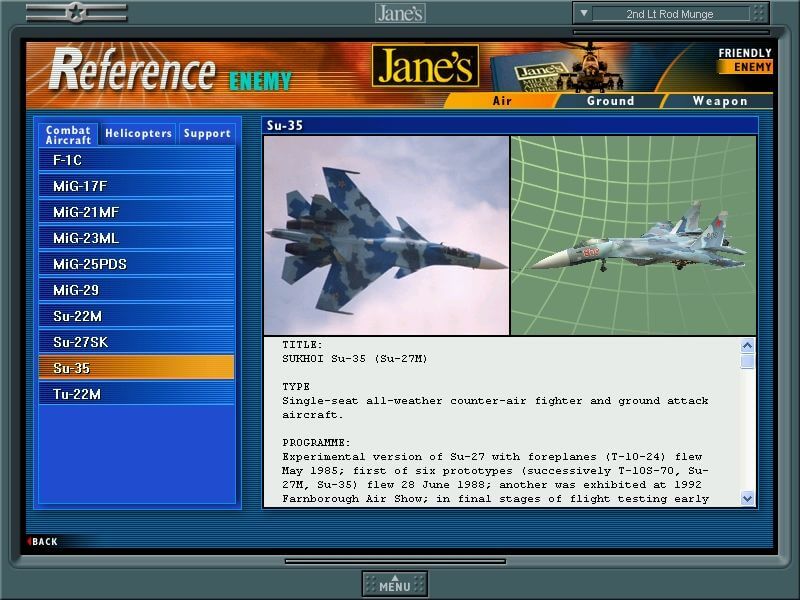
Task: Click the Jane's book and helicopter image
Action: click(x=556, y=67)
